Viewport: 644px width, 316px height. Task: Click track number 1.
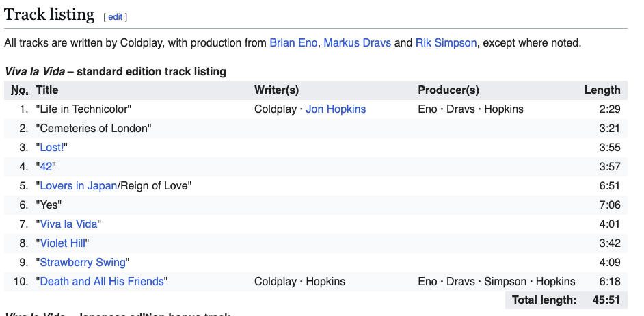[24, 109]
